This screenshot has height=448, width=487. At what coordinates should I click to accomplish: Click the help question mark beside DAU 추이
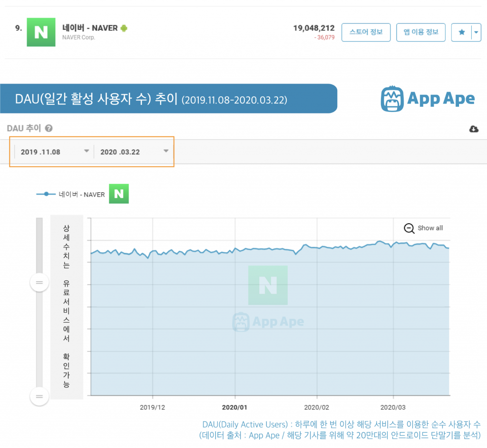pyautogui.click(x=49, y=128)
